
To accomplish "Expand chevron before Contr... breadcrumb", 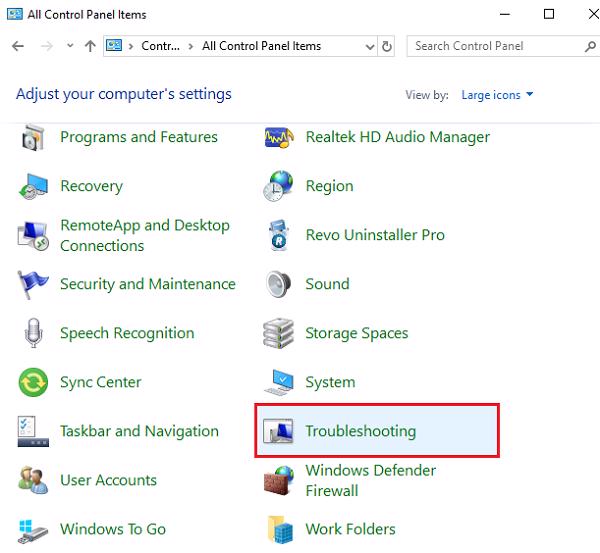I will [131, 47].
